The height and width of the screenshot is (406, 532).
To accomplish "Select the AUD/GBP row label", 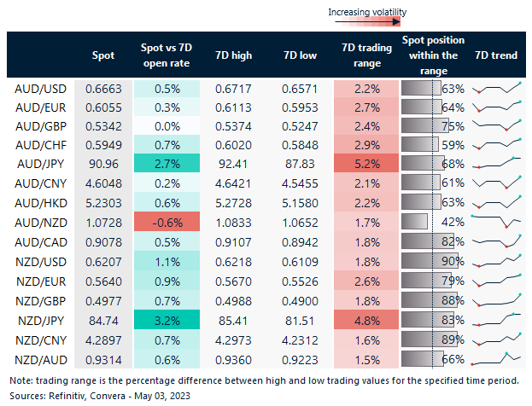I will 39,126.
